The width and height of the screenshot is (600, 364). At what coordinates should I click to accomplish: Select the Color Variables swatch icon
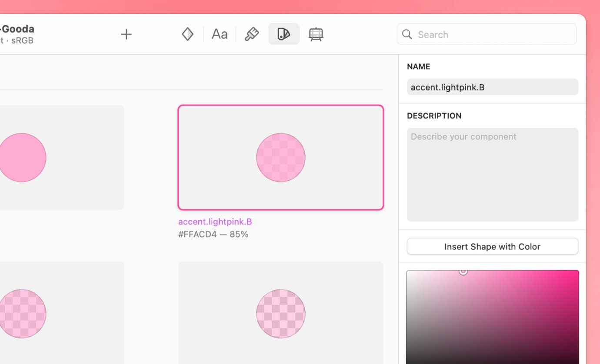tap(283, 34)
